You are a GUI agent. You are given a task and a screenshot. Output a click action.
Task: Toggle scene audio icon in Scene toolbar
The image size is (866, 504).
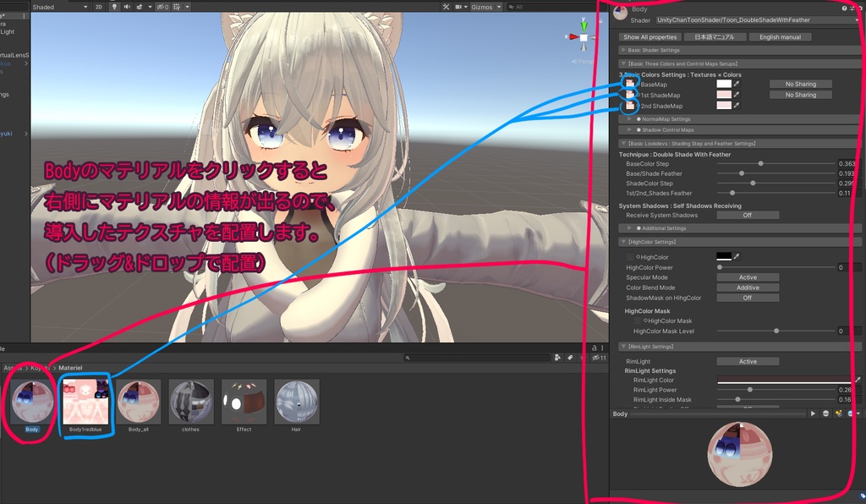tap(129, 7)
